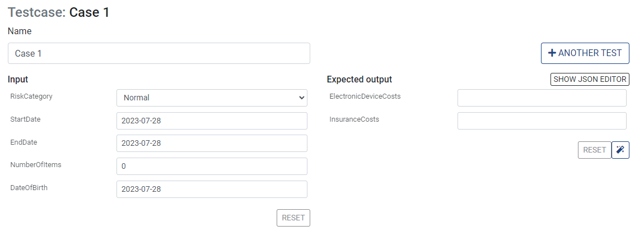Click the testcase Name text field
This screenshot has height=249, width=644.
tap(158, 53)
